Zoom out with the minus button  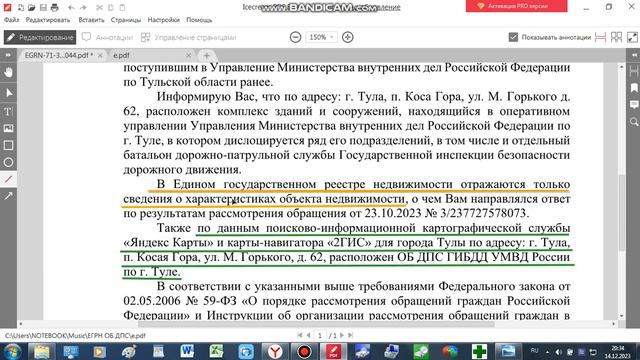click(x=296, y=37)
